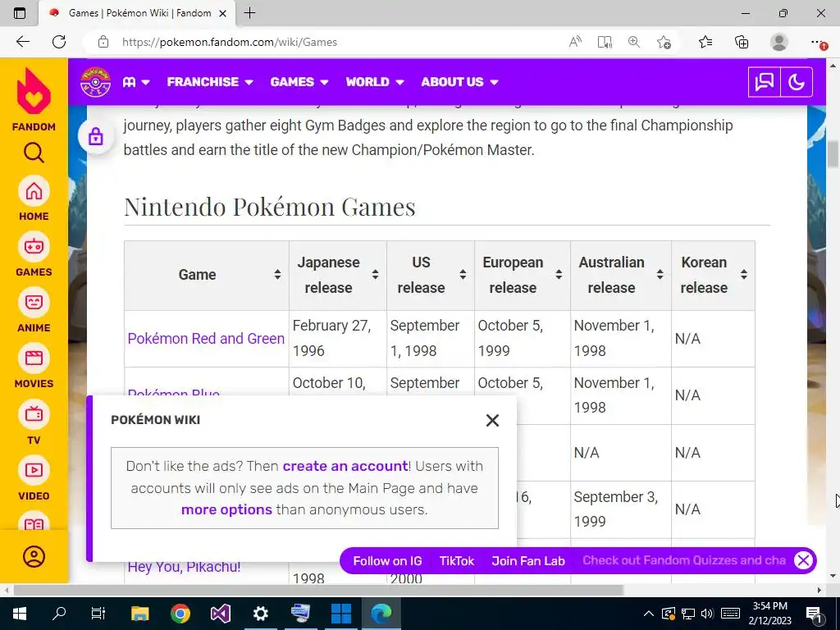Image resolution: width=840 pixels, height=630 pixels.
Task: Expand the WORLD navigation menu
Action: (x=374, y=82)
